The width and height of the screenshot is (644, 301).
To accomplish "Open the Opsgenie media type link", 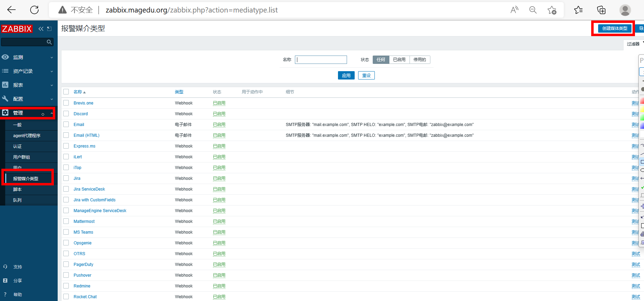I will click(x=83, y=243).
